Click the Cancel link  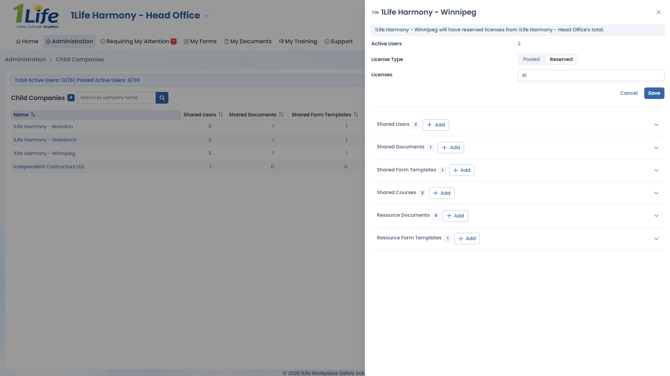pyautogui.click(x=629, y=93)
